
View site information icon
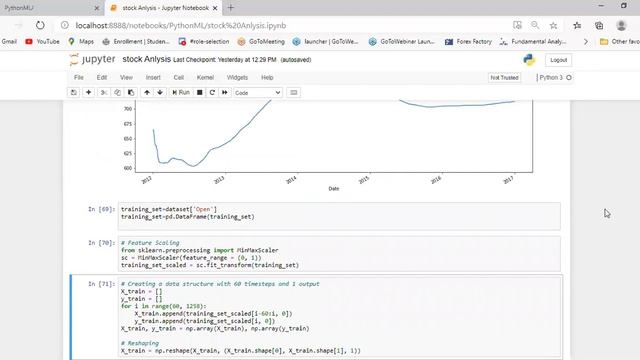click(65, 25)
